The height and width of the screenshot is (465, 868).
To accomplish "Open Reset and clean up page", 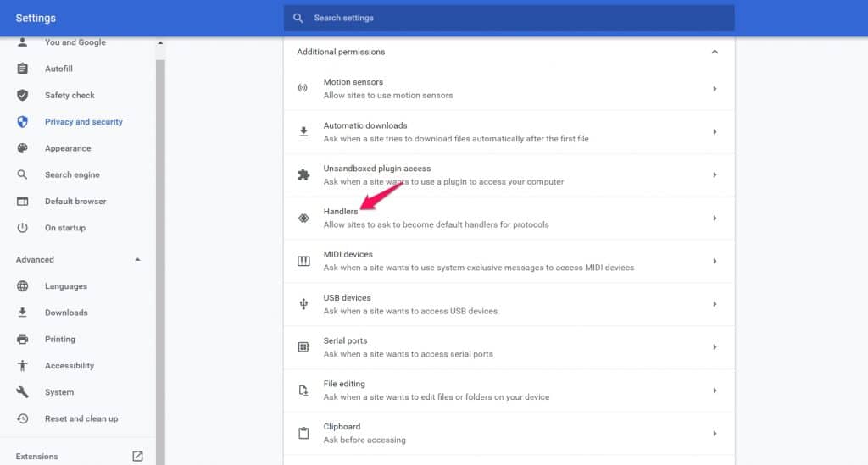I will click(x=81, y=419).
